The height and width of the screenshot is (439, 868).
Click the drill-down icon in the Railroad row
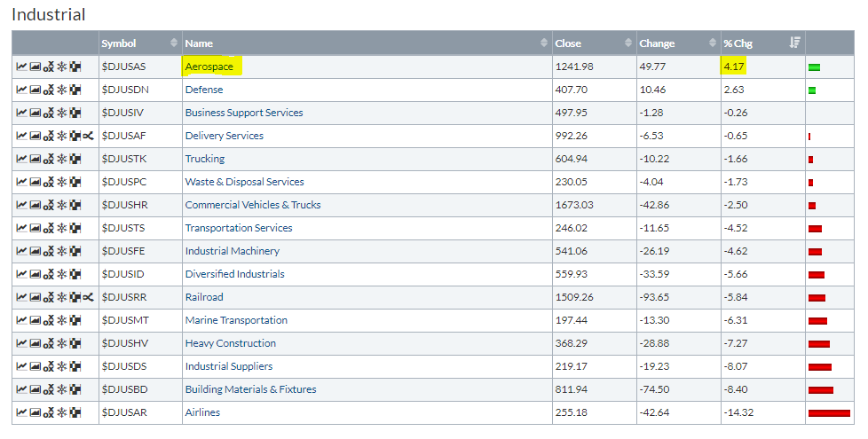point(88,297)
